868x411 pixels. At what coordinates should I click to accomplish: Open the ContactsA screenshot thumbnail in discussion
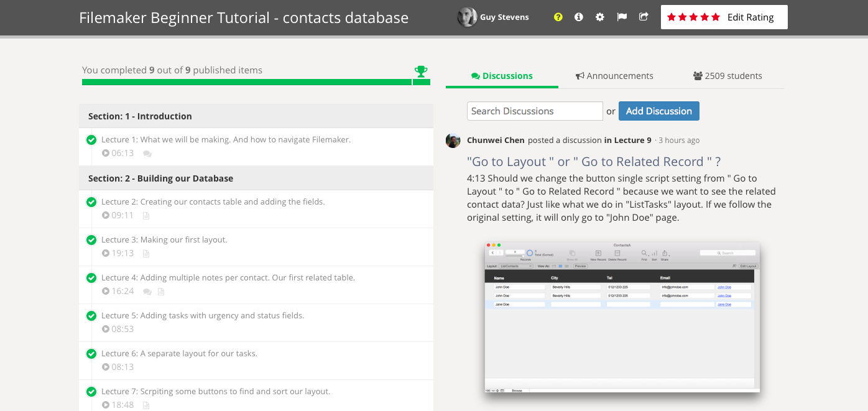click(622, 317)
